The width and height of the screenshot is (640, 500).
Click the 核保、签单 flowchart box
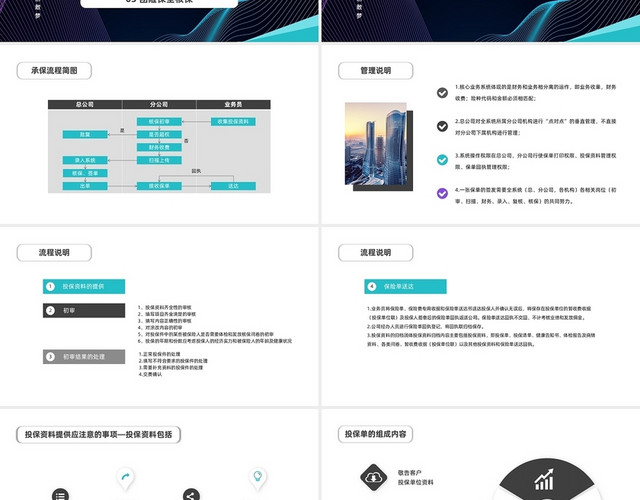[x=85, y=173]
